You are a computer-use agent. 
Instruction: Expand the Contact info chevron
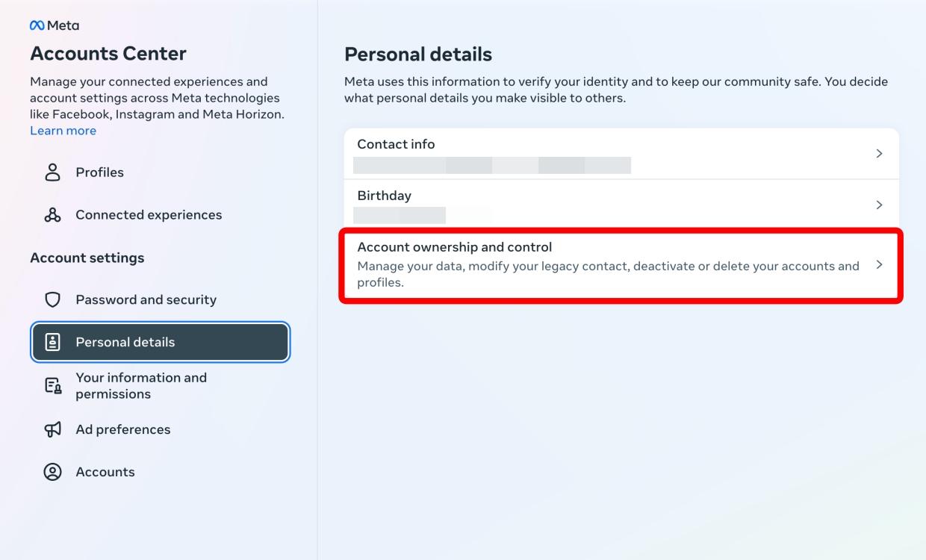pos(879,153)
